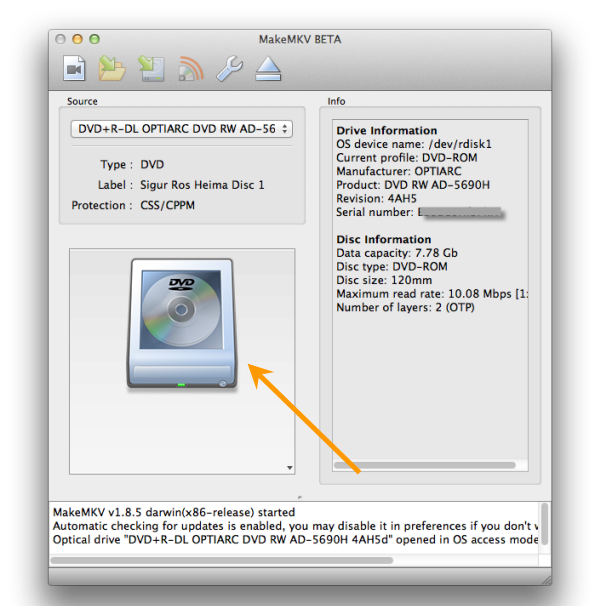Click the green zoom window button
Viewport: 600px width, 606px height.
(94, 39)
